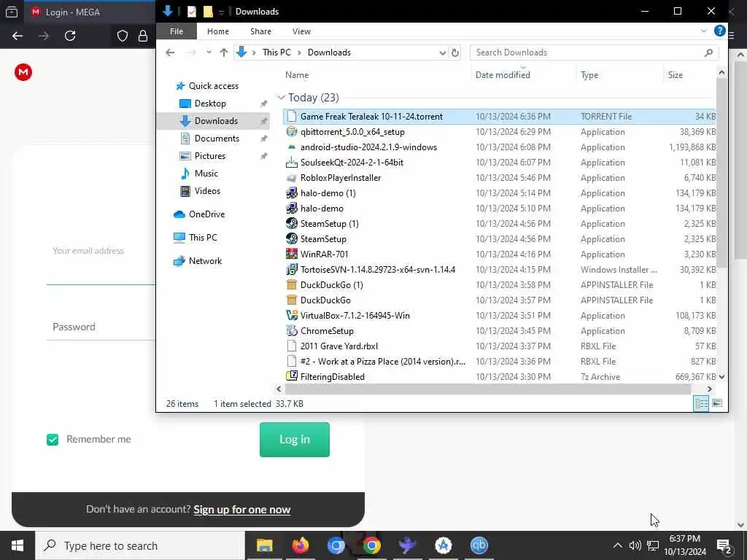Click the FilteringDisabled archive icon
The width and height of the screenshot is (747, 560).
point(292,376)
